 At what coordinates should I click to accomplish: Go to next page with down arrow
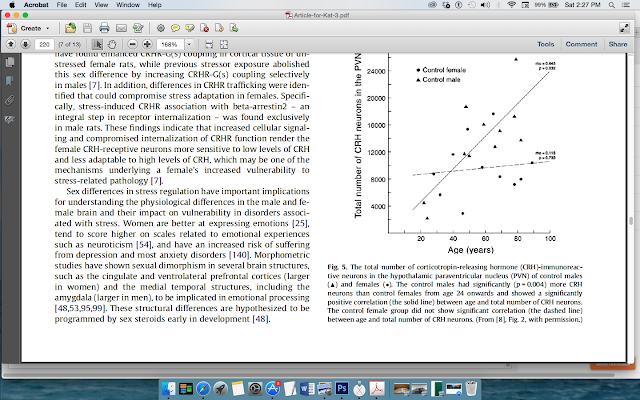pyautogui.click(x=25, y=44)
